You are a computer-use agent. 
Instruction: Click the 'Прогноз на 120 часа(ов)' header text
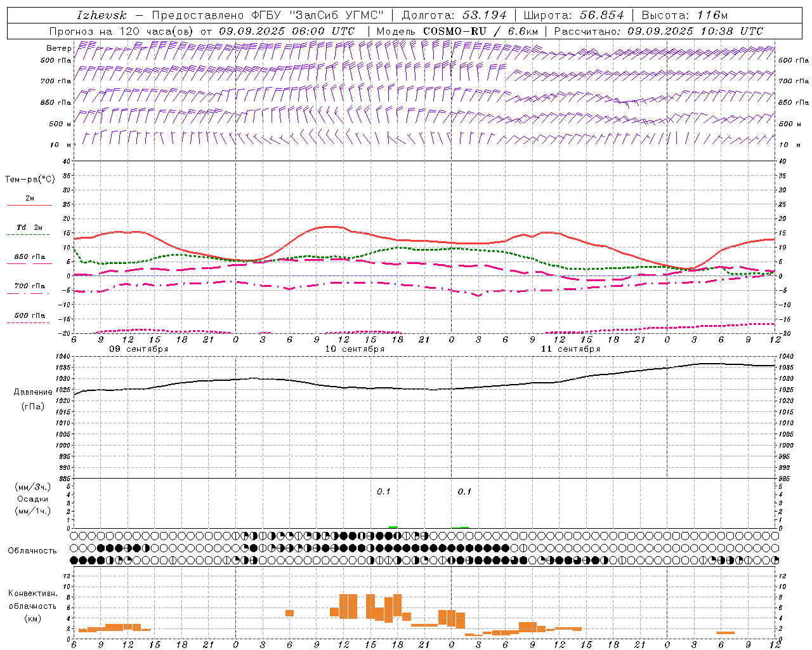click(x=122, y=31)
